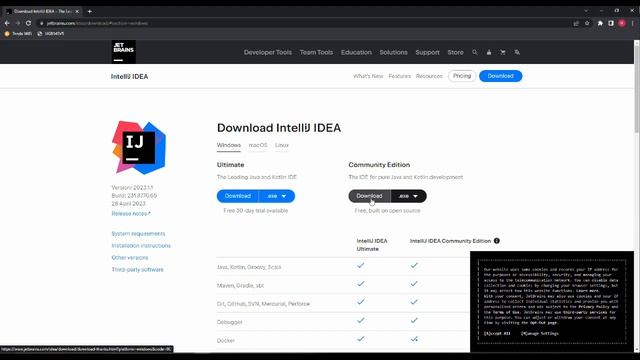Open the site search magnifier icon
The image size is (640, 360).
(x=475, y=52)
